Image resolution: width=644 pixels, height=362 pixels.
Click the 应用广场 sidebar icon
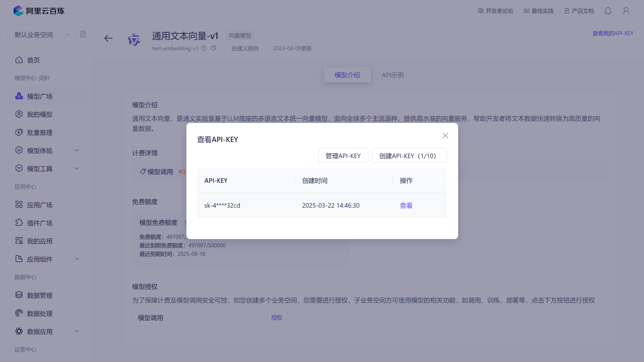pyautogui.click(x=19, y=205)
